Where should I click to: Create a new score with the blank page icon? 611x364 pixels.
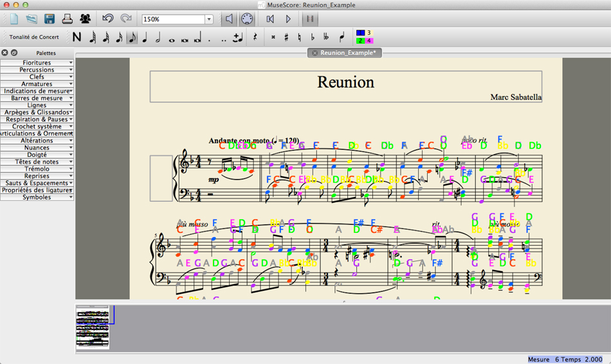point(14,19)
